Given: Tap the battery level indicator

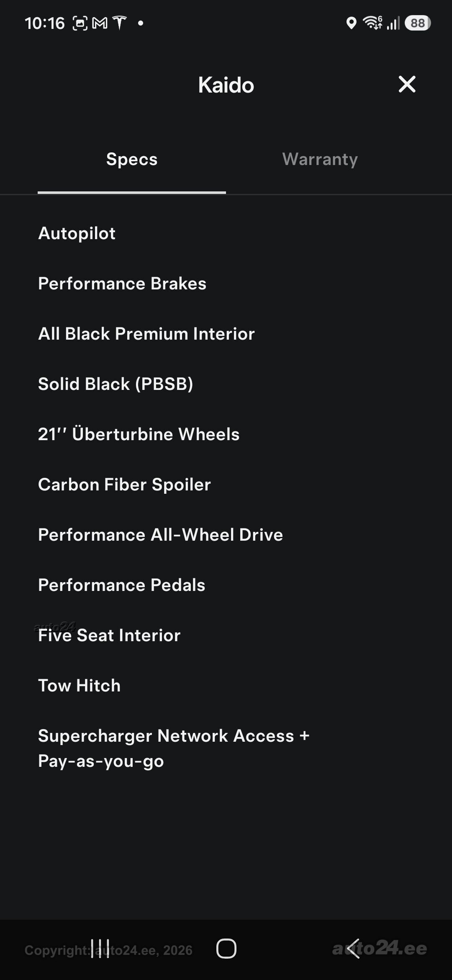Looking at the screenshot, I should tap(418, 23).
